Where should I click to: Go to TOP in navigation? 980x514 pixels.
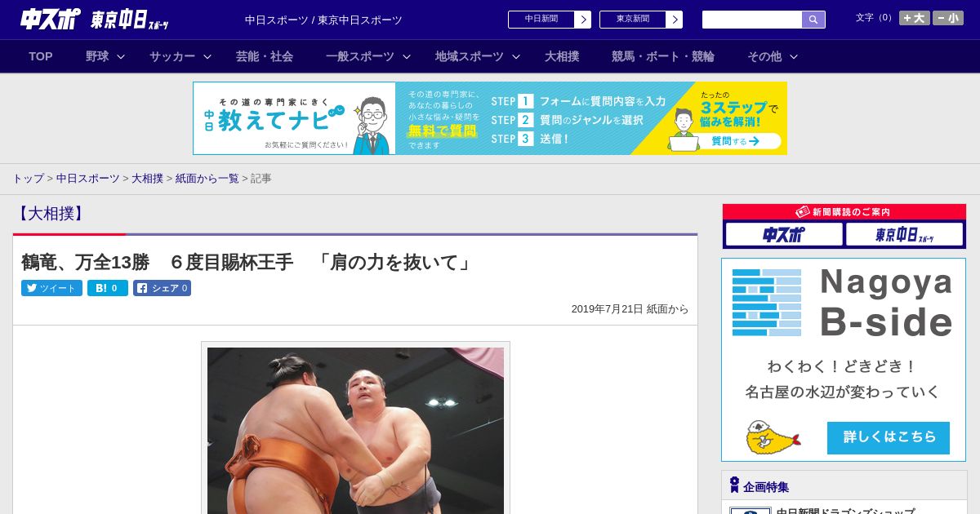(x=41, y=56)
